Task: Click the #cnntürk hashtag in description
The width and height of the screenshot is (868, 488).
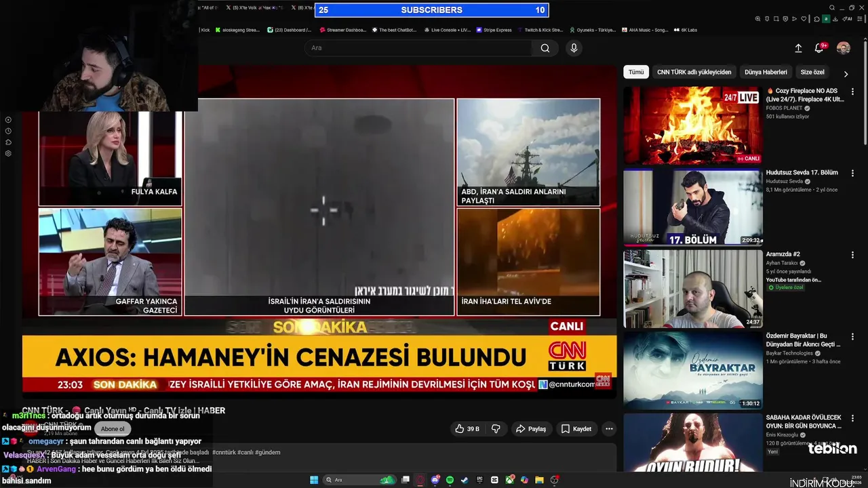Action: pyautogui.click(x=224, y=452)
